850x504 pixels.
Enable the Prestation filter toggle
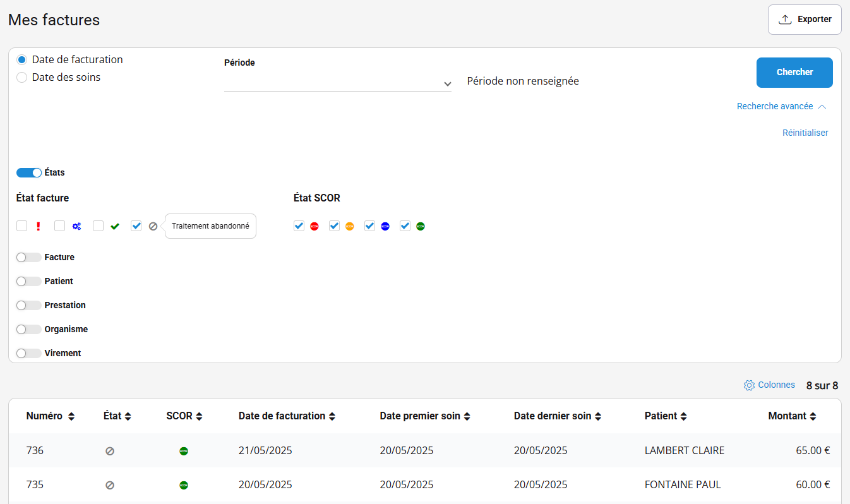(29, 305)
